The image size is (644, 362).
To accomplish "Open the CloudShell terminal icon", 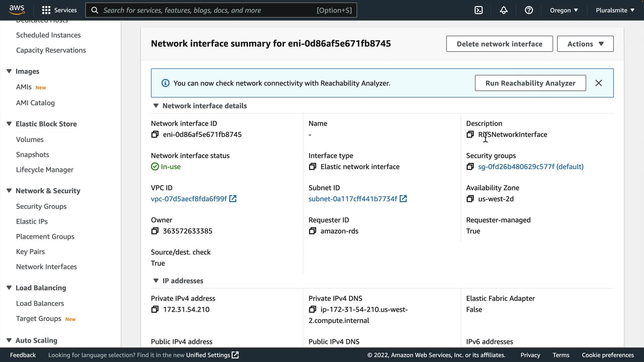I will click(479, 10).
